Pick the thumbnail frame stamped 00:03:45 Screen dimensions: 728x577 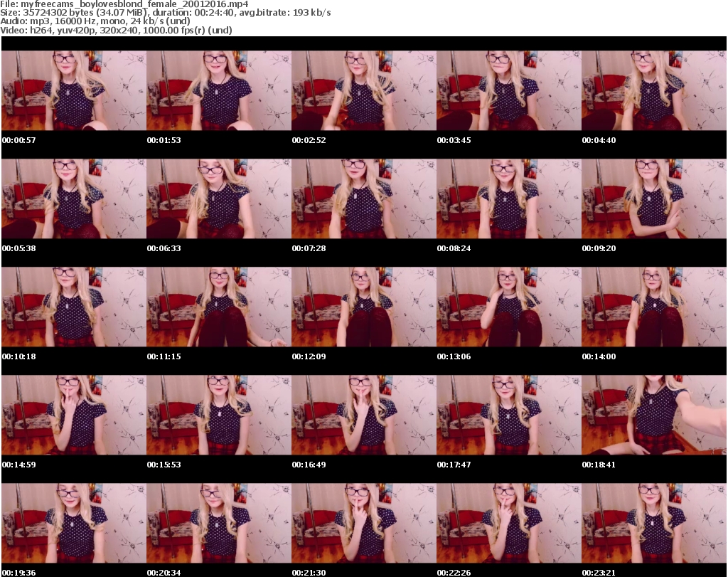[509, 90]
